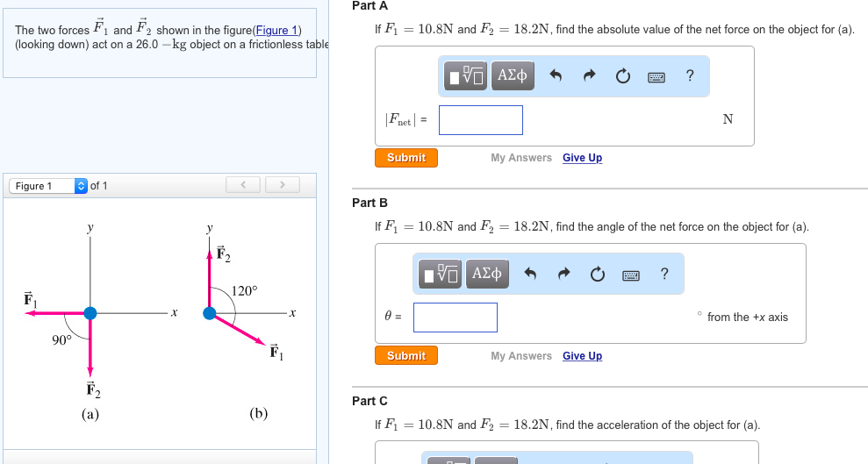
Task: Go to the previous figure
Action: [243, 185]
